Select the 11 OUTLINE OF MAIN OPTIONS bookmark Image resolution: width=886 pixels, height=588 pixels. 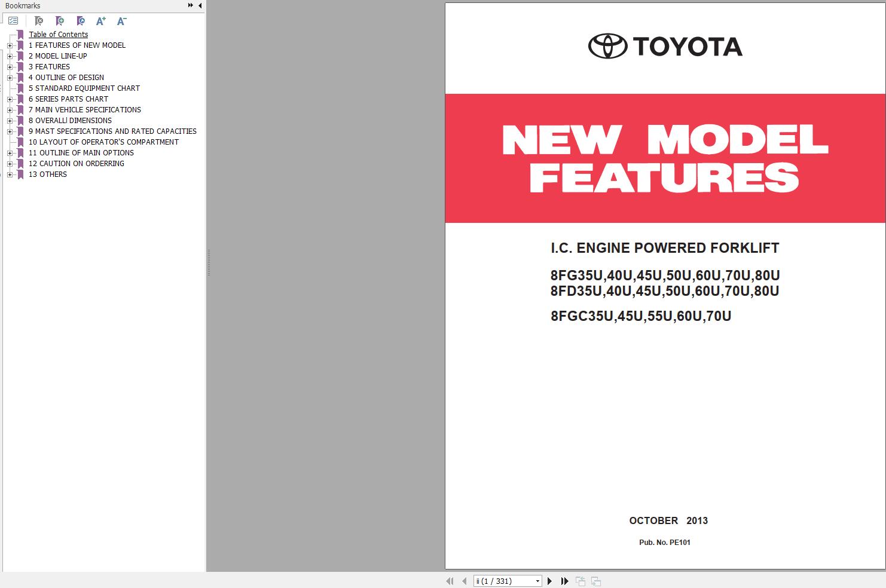pyautogui.click(x=81, y=153)
